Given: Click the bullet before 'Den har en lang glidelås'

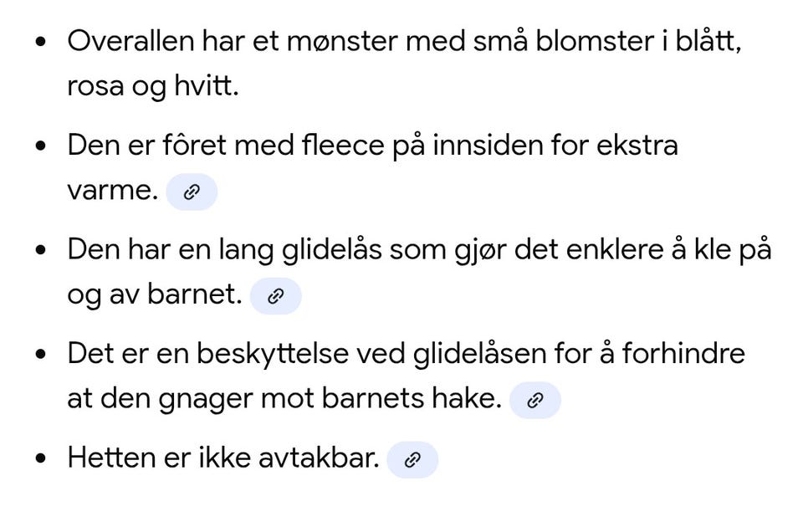Looking at the screenshot, I should (41, 250).
